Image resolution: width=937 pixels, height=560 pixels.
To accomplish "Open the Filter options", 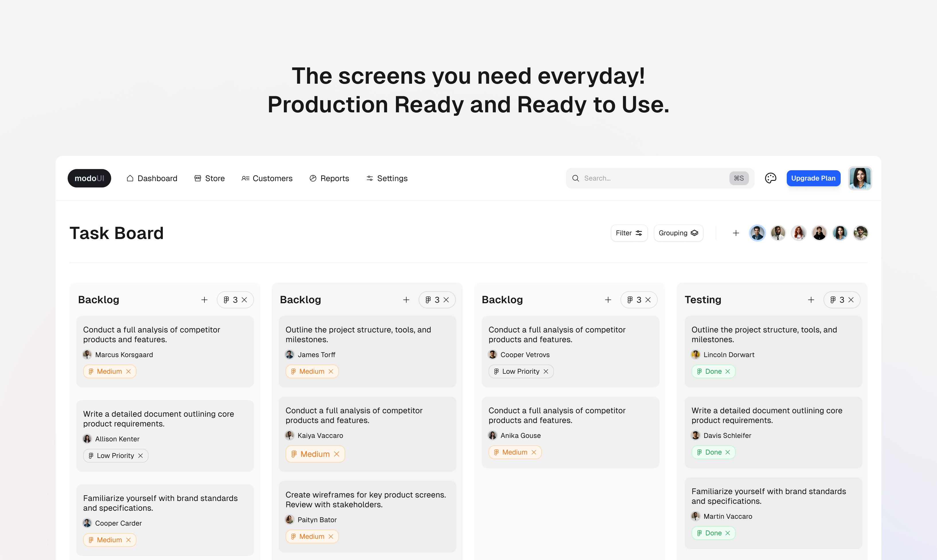I will [629, 233].
